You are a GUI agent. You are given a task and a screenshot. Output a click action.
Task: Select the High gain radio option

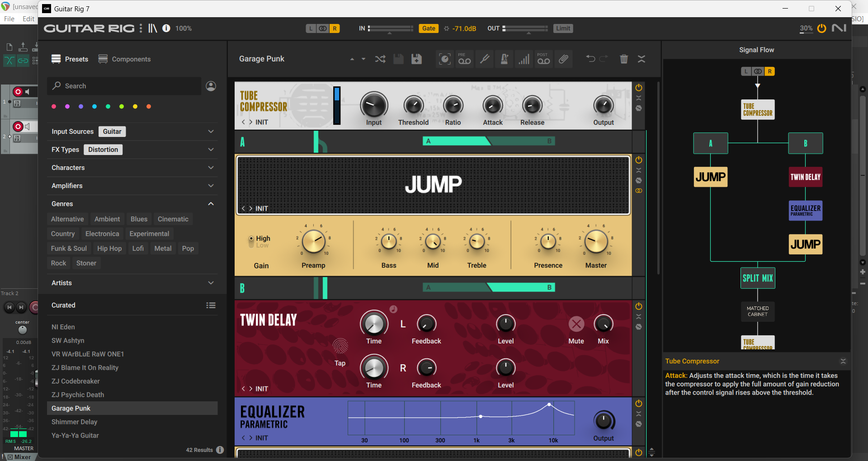tap(251, 238)
